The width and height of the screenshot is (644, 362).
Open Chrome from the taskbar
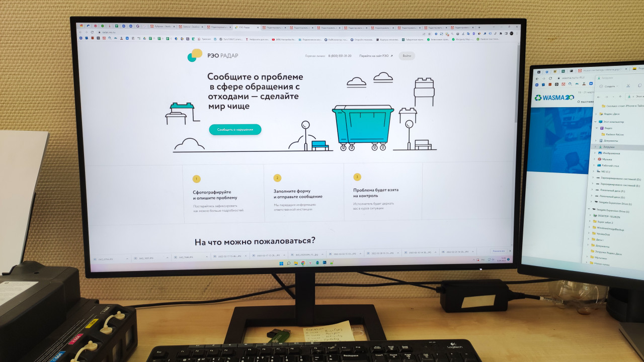(303, 263)
